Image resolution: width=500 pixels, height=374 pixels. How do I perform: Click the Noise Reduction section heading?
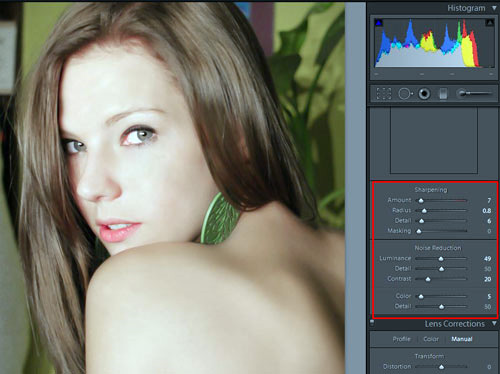[438, 248]
